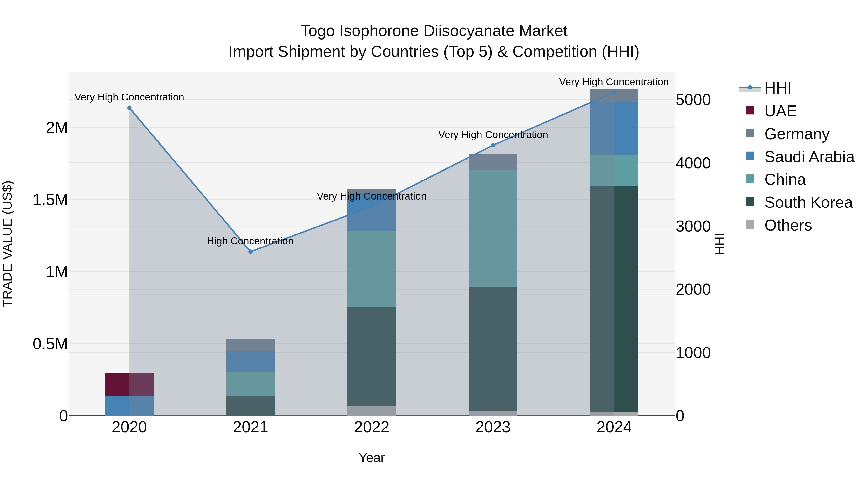Click the 'High Concentration' annotation for 2021

[x=250, y=241]
